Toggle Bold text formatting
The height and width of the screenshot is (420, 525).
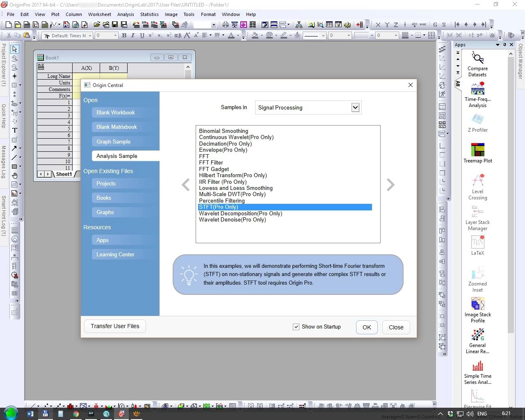coord(124,36)
